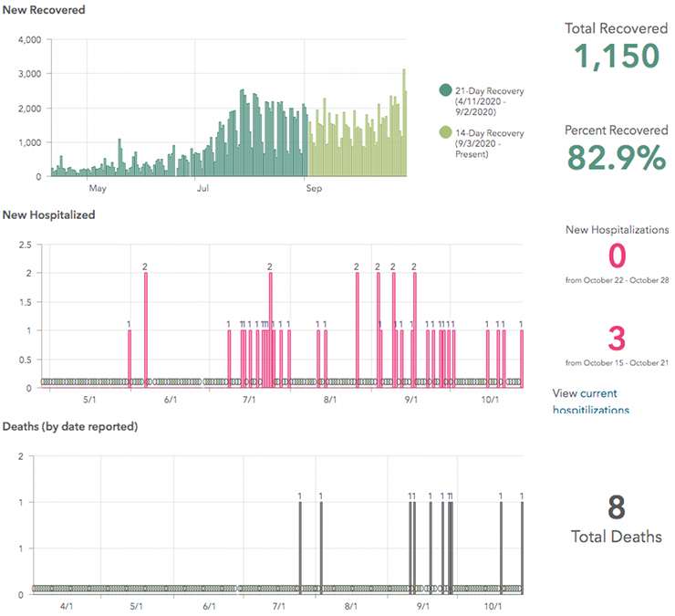Click the earliest gray bar in Deaths chart
Viewport: 675px width, 616px height.
pyautogui.click(x=299, y=546)
